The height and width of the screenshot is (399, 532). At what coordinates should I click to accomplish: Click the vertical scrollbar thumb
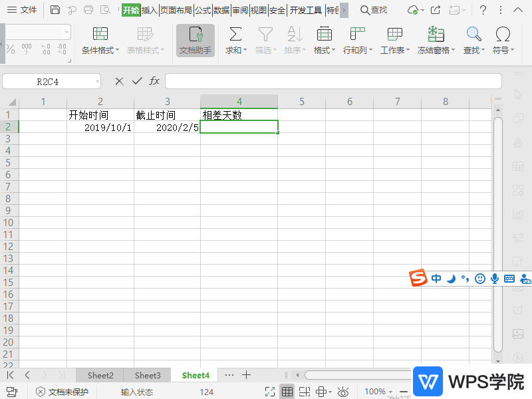[x=497, y=235]
